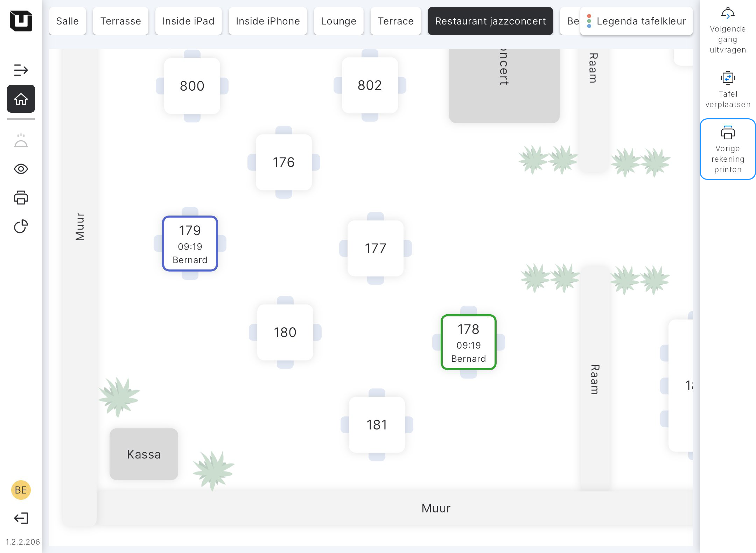
Task: Switch to the Salle tab
Action: (x=67, y=21)
